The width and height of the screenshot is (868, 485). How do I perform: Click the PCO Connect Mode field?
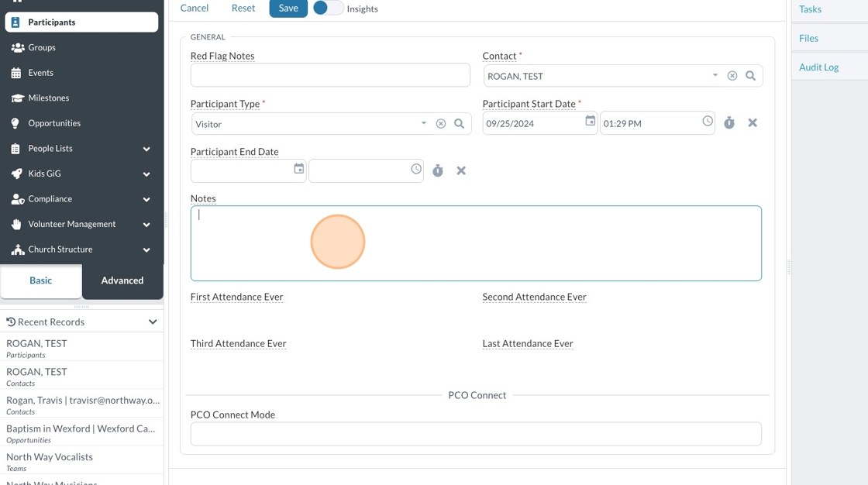pyautogui.click(x=476, y=434)
